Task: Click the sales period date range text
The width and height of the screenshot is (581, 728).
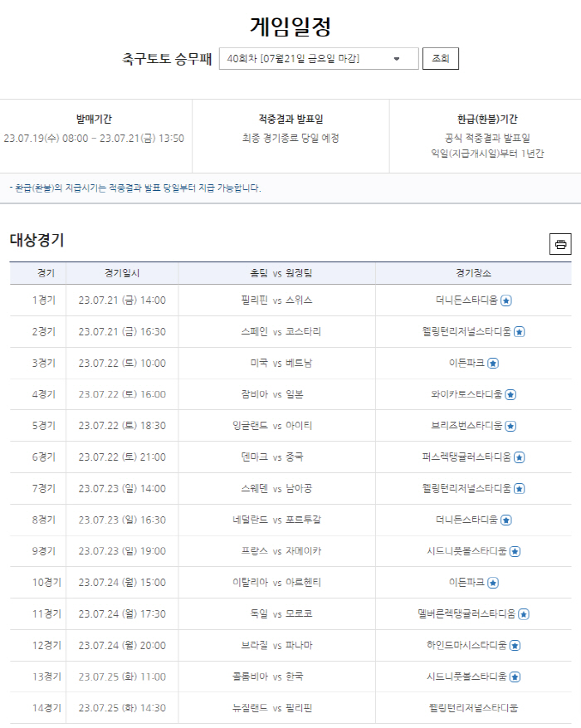Action: click(94, 139)
